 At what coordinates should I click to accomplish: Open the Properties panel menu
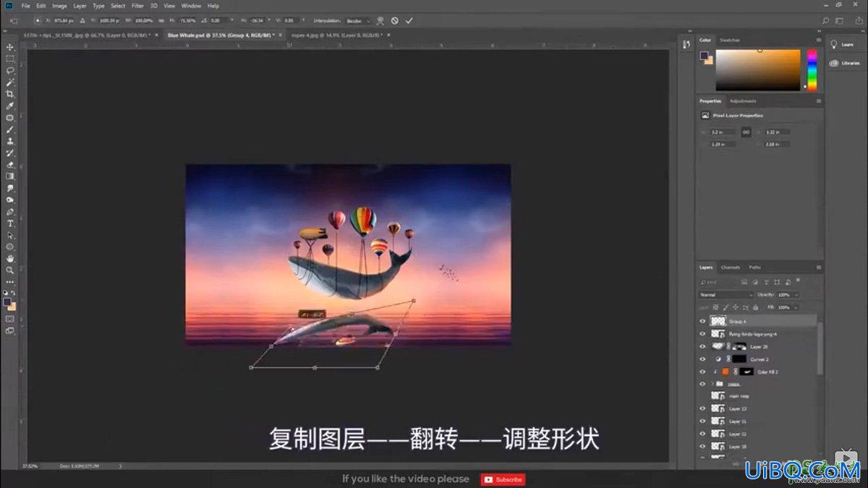click(818, 101)
